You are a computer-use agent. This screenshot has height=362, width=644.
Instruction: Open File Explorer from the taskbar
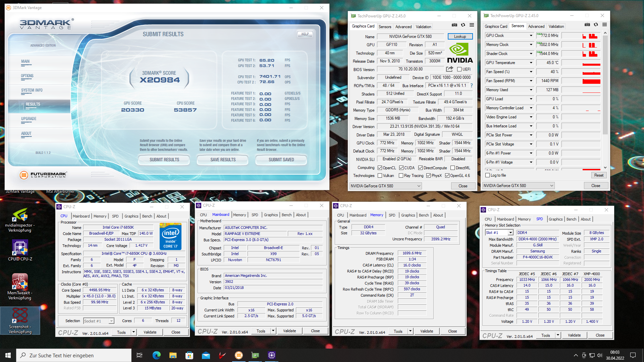coord(173,355)
